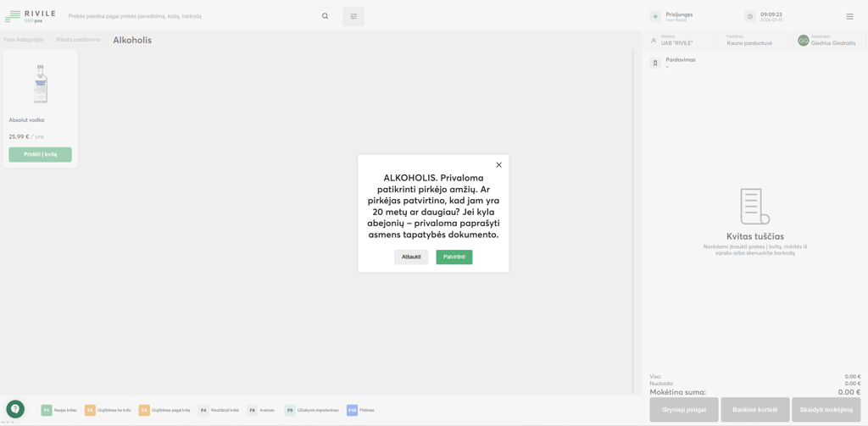The height and width of the screenshot is (426, 868).
Task: Click the Pardavimas receipt bookmark icon
Action: pyautogui.click(x=655, y=63)
